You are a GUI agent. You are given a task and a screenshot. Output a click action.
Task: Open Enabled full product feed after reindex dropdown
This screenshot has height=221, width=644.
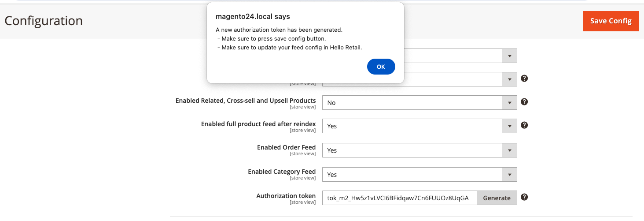pos(419,126)
